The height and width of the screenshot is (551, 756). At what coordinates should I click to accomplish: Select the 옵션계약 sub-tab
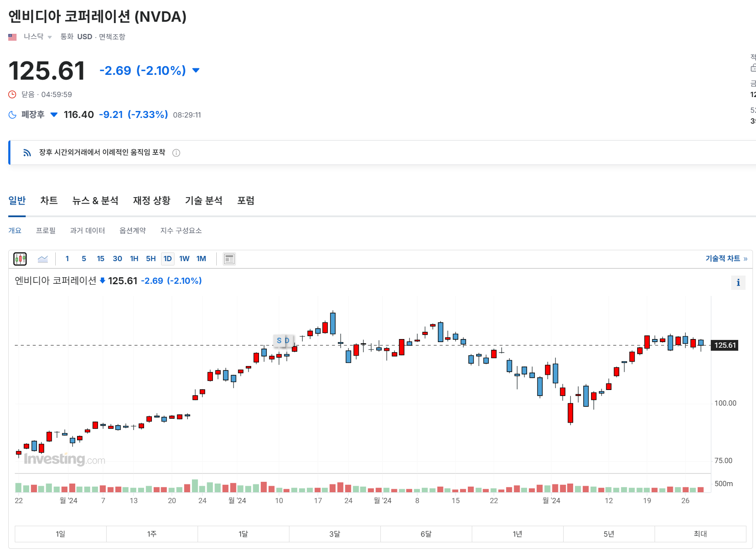pos(133,231)
